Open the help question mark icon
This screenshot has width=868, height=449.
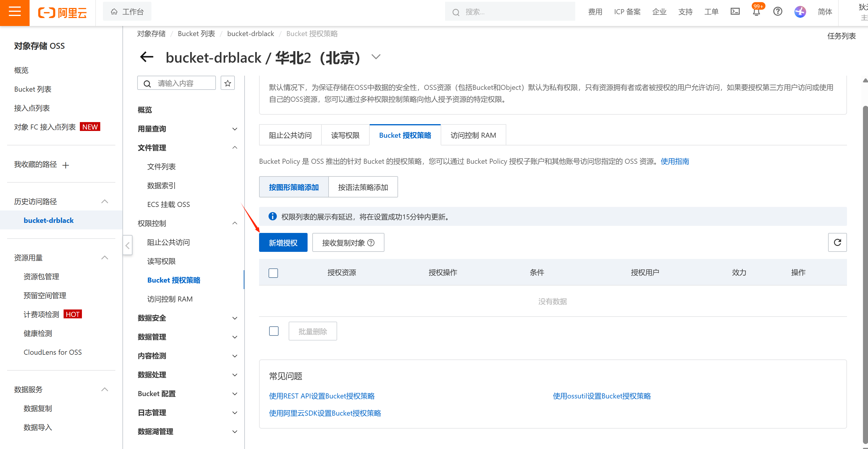point(778,12)
